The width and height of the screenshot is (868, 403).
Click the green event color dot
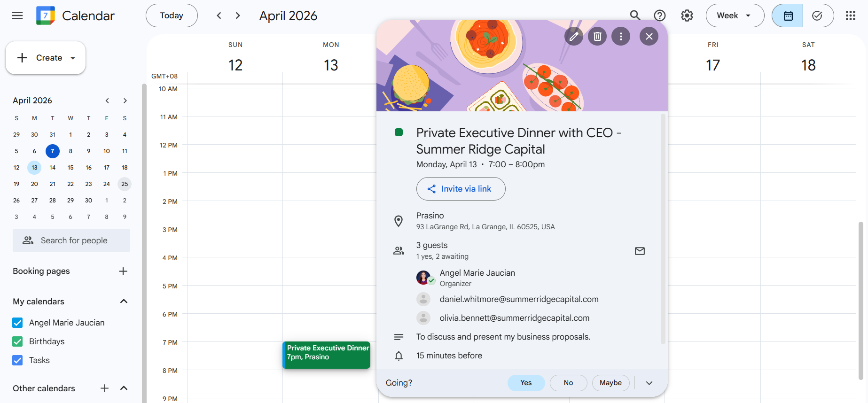[399, 132]
